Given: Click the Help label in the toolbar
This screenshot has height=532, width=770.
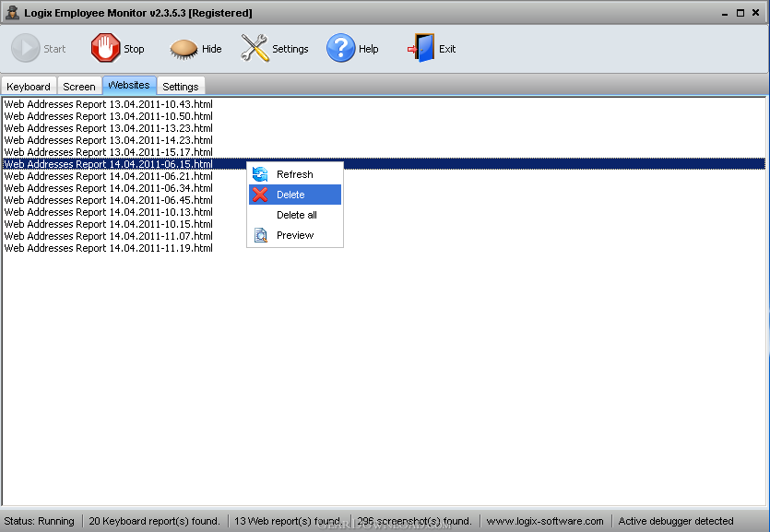Looking at the screenshot, I should [368, 49].
